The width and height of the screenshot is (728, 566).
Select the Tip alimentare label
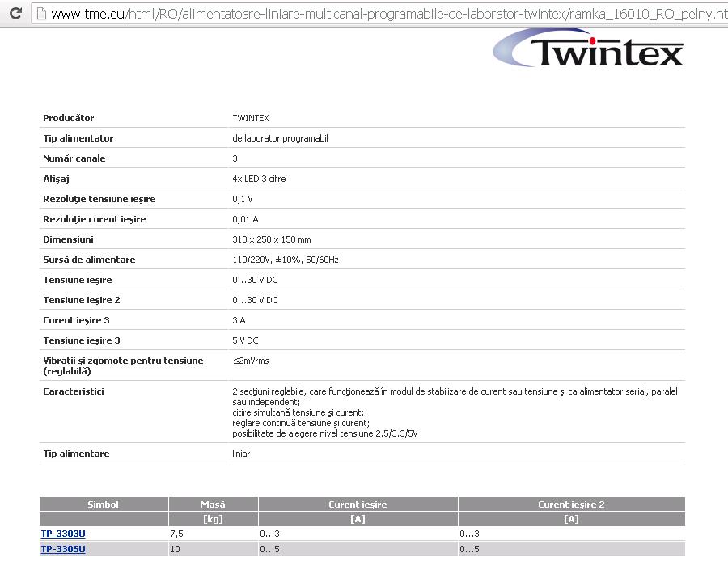76,454
